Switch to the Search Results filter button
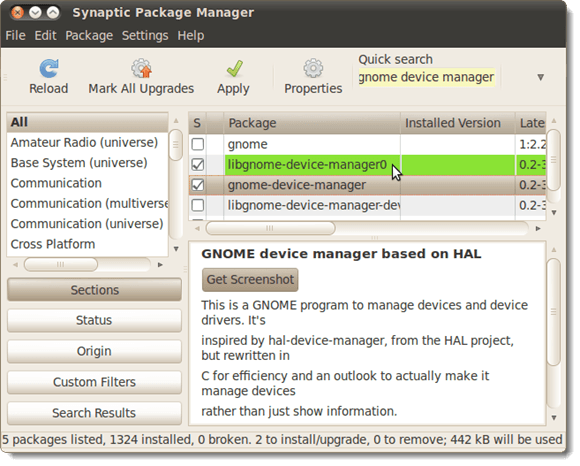 click(94, 413)
